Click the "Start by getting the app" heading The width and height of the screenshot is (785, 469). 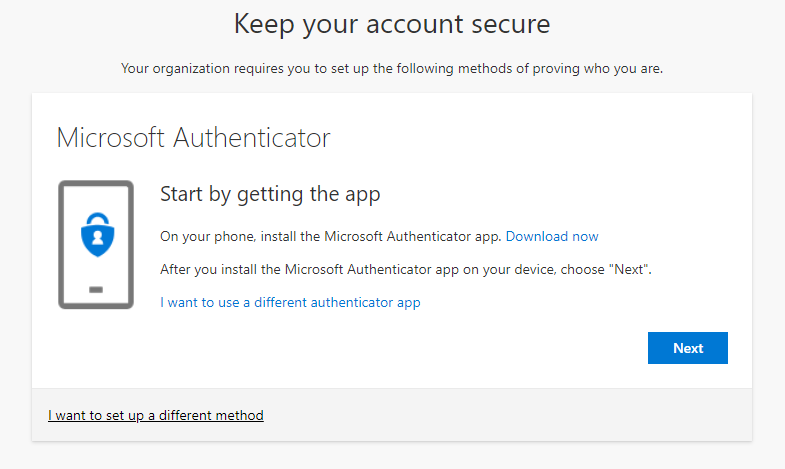click(x=270, y=194)
